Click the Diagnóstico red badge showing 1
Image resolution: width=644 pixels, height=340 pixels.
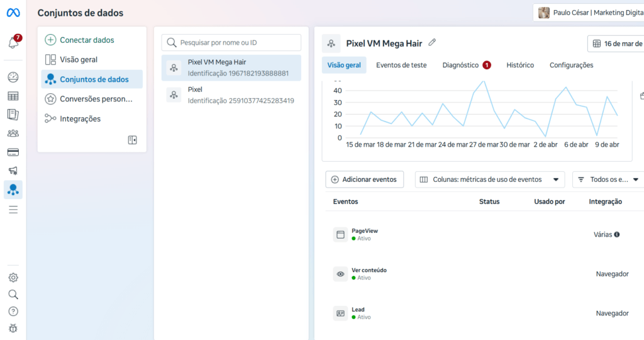click(x=487, y=65)
